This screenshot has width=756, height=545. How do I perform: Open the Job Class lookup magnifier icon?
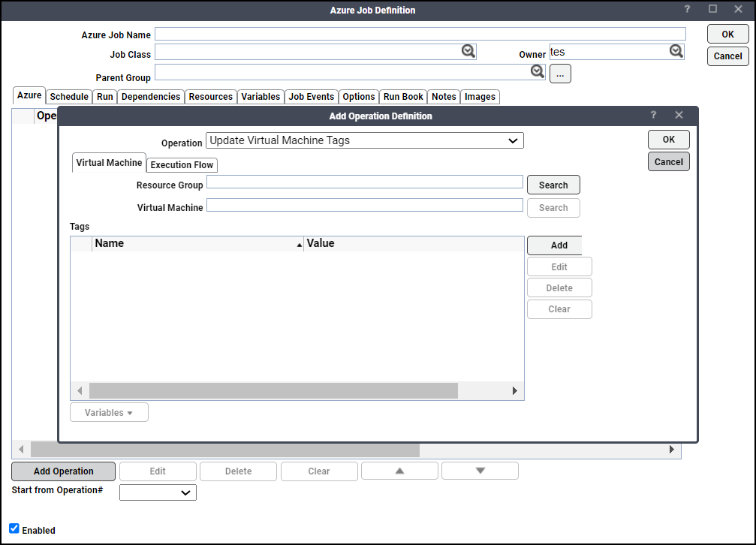[468, 50]
